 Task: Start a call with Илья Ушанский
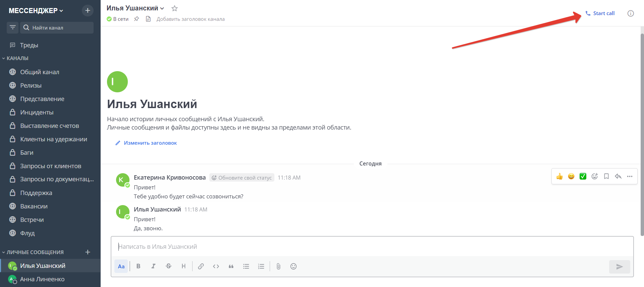coord(600,13)
